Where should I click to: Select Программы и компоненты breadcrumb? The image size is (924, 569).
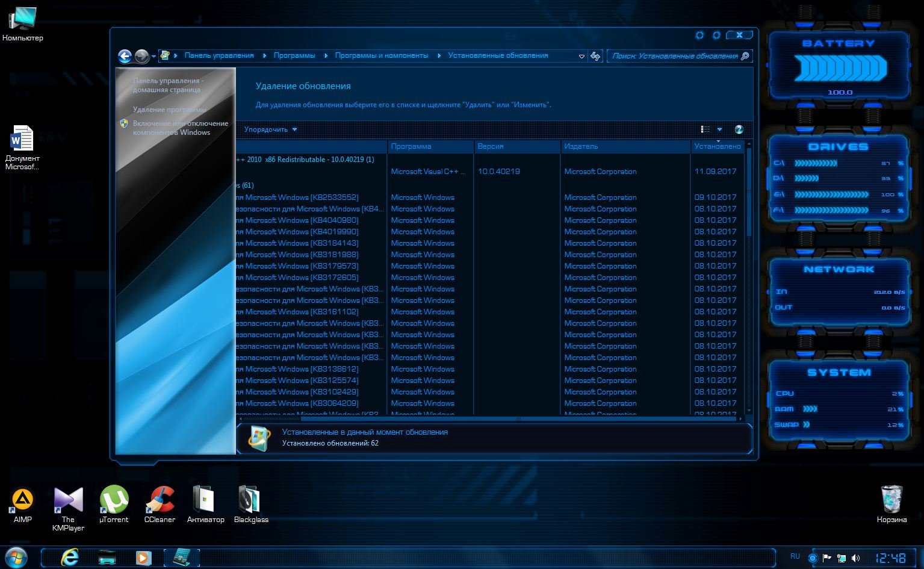pyautogui.click(x=382, y=55)
